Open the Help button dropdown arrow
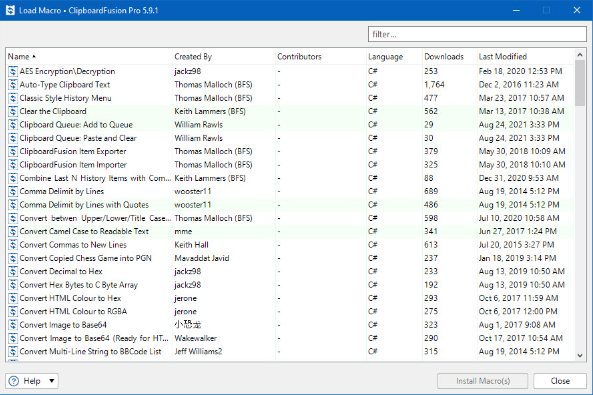This screenshot has width=593, height=395. [x=52, y=381]
